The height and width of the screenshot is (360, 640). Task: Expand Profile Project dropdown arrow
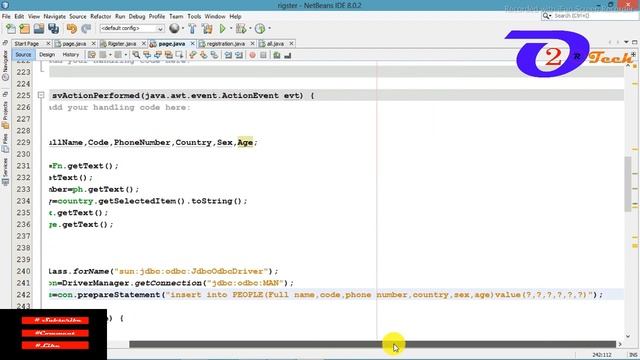click(x=269, y=28)
